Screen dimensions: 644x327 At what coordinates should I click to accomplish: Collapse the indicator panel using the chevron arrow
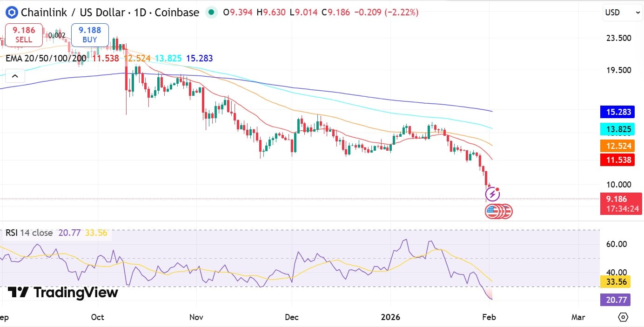click(x=14, y=75)
